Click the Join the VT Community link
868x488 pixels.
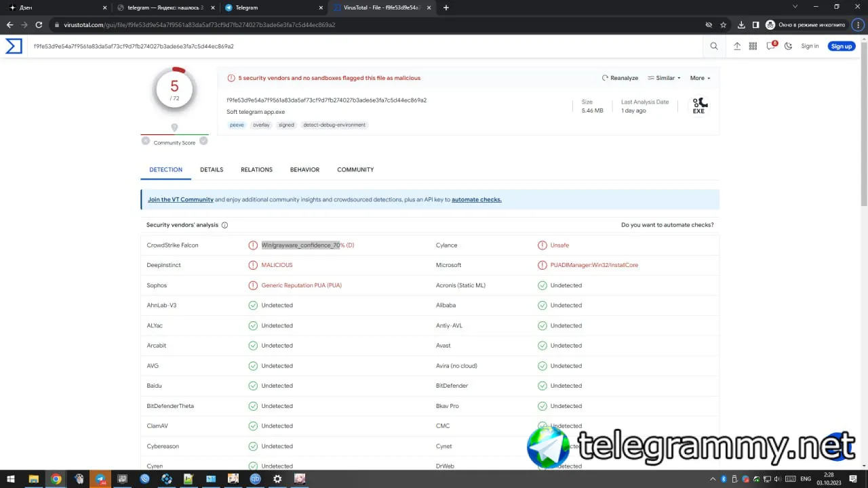click(x=180, y=200)
